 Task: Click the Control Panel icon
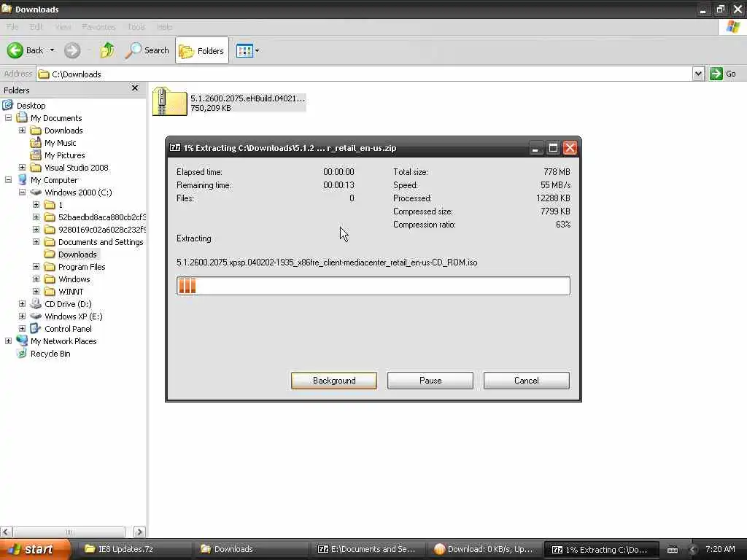pos(36,329)
